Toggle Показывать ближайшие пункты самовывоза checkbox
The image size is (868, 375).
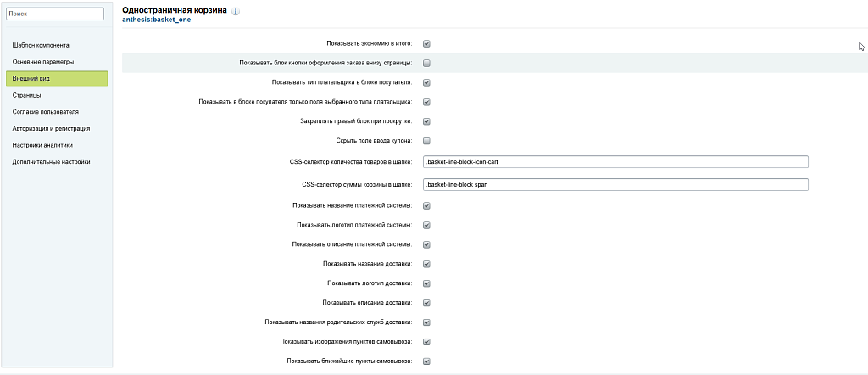click(x=427, y=361)
